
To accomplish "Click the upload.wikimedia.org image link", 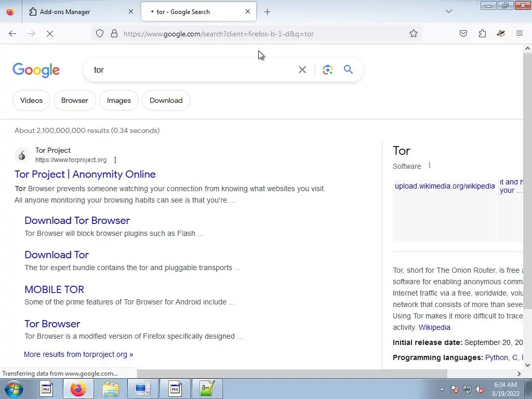I will [x=445, y=186].
